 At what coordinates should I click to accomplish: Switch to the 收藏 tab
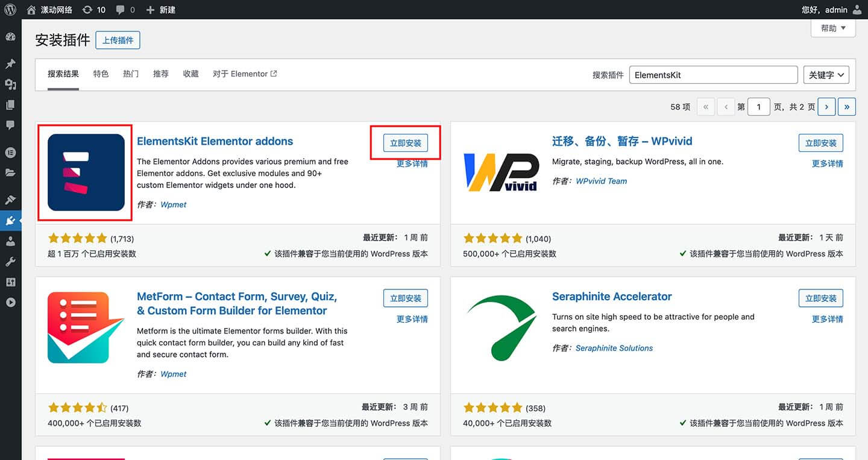[191, 74]
